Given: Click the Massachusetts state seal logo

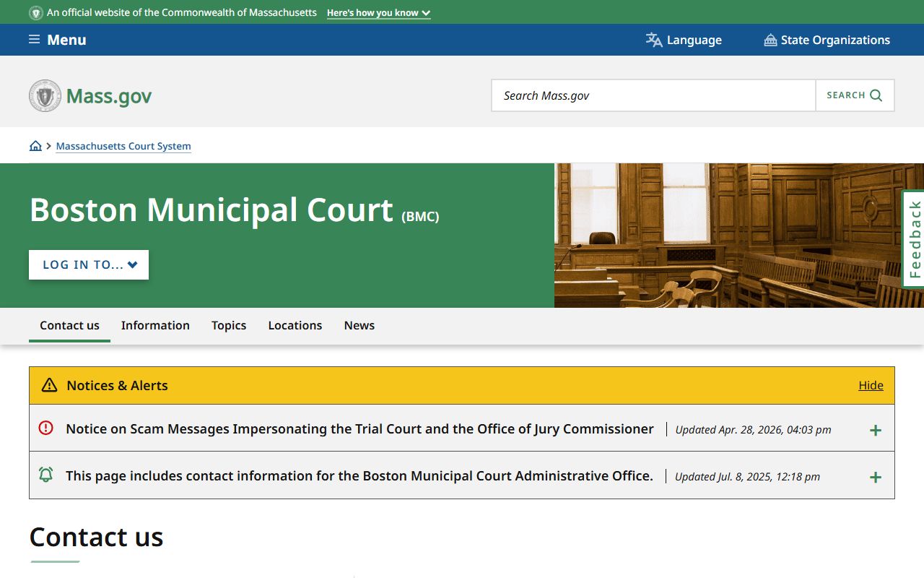Looking at the screenshot, I should (45, 95).
